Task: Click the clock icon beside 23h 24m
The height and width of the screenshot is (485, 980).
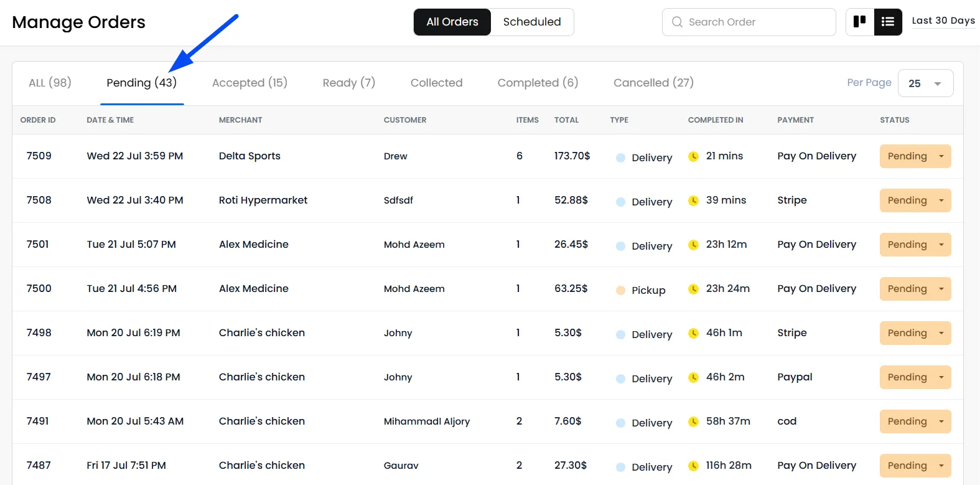Action: [693, 289]
